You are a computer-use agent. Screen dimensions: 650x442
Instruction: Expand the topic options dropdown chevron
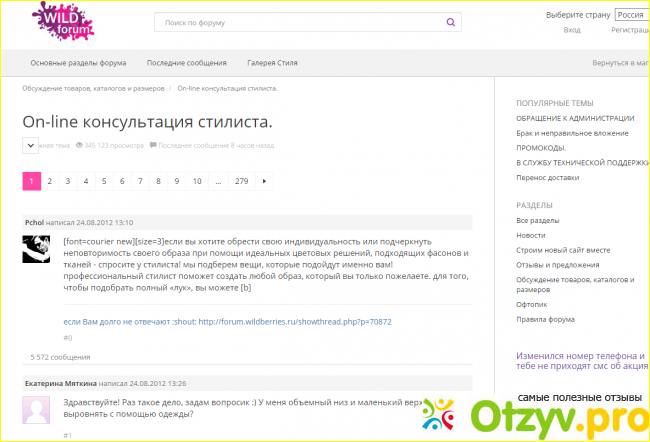click(x=30, y=146)
